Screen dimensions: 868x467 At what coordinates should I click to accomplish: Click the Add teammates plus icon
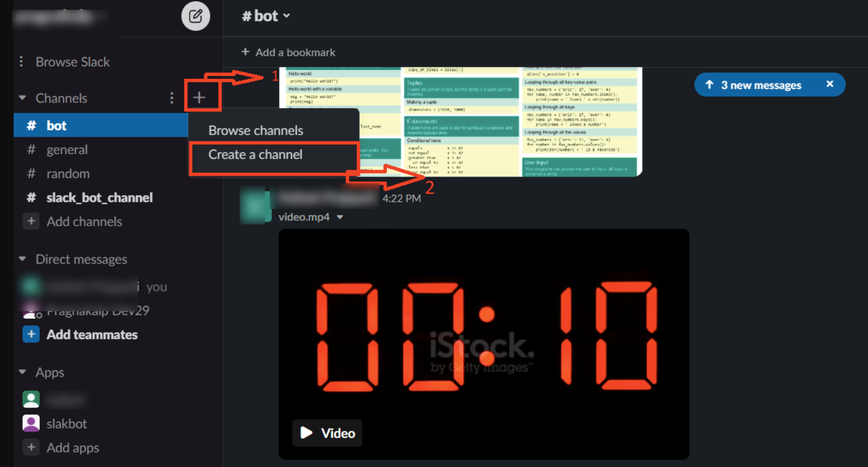[x=31, y=334]
